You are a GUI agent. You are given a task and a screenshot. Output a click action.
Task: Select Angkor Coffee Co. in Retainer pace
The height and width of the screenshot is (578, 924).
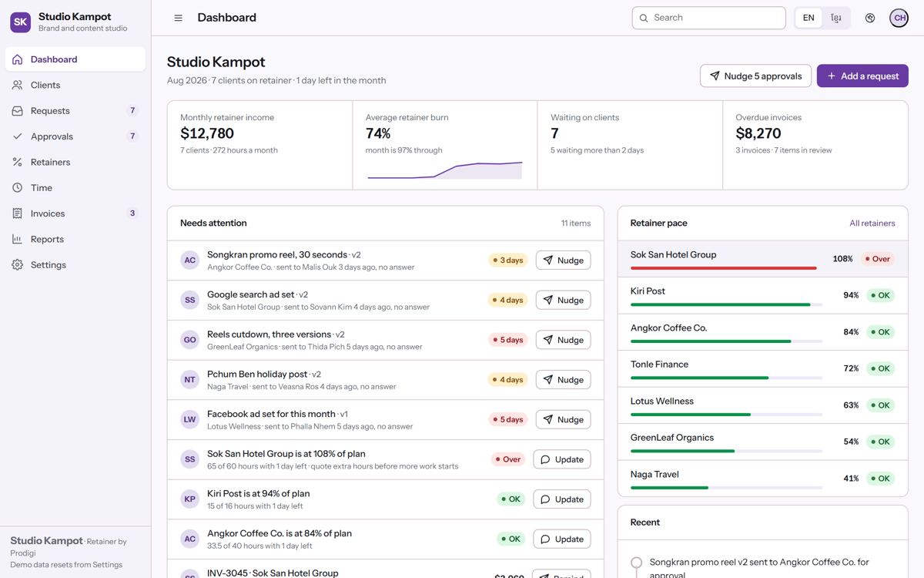pos(763,332)
